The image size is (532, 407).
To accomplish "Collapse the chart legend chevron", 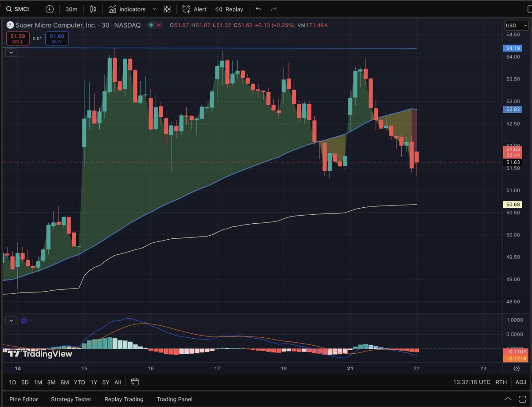I will point(11,52).
